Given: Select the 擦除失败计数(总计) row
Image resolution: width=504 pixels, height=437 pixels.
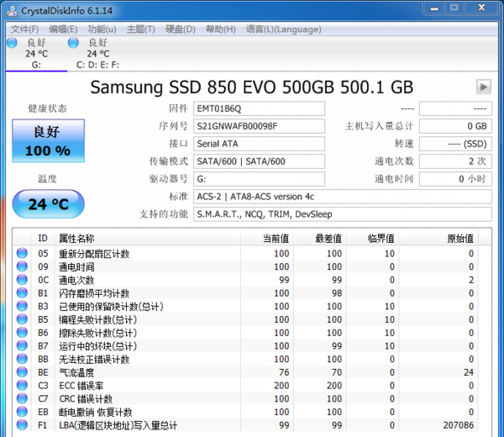Looking at the screenshot, I should click(246, 333).
